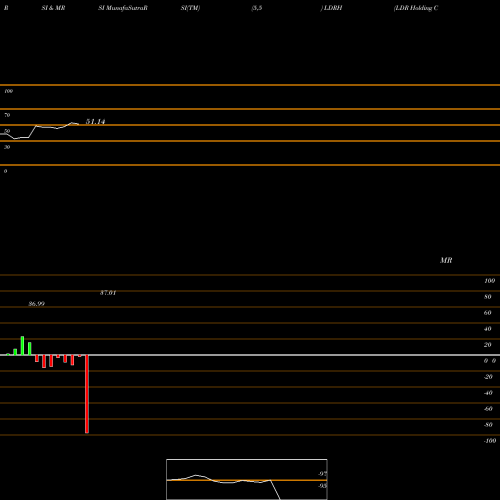Click the MR axis label -100
Viewport: 500px width, 500px height.
coord(490,441)
